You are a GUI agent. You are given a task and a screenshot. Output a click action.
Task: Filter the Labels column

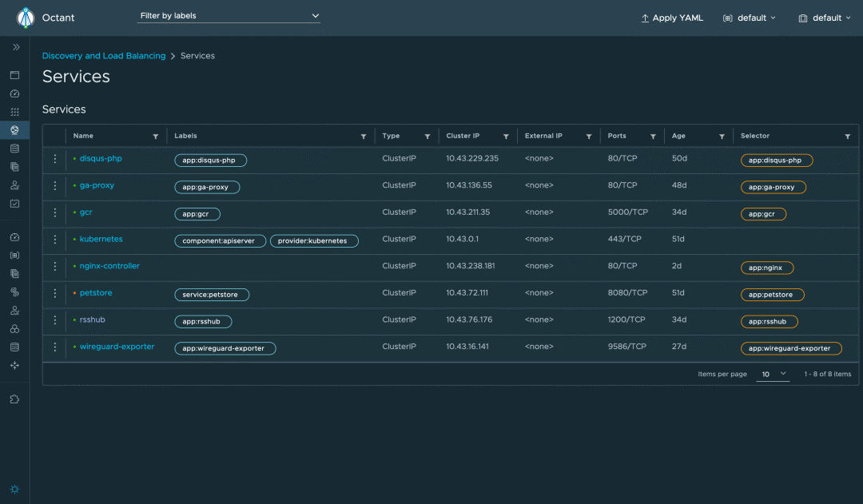coord(364,137)
